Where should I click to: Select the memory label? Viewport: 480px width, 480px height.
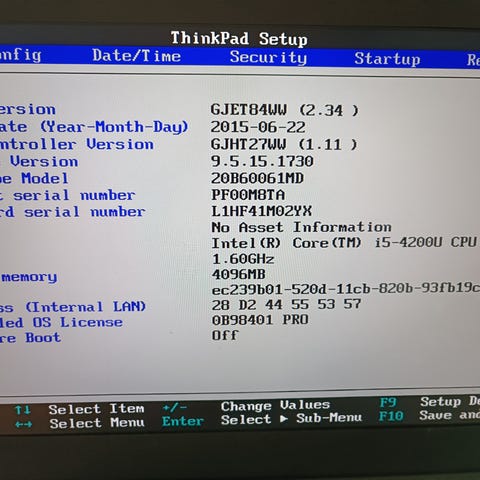(29, 277)
